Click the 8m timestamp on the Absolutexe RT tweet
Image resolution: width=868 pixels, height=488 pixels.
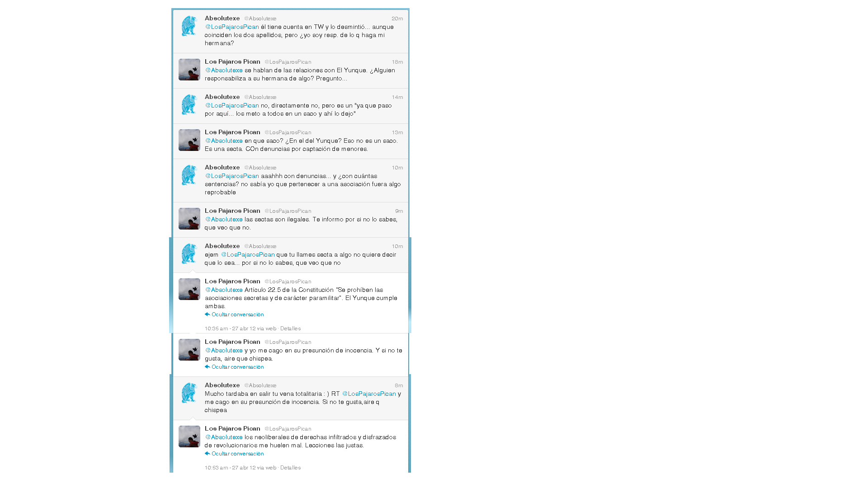399,385
